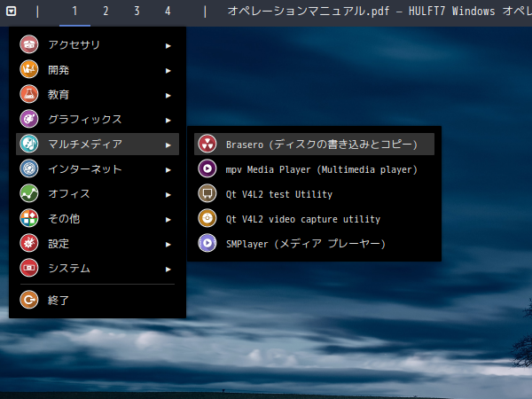
Task: Click the System (システム) category icon
Action: (x=29, y=268)
